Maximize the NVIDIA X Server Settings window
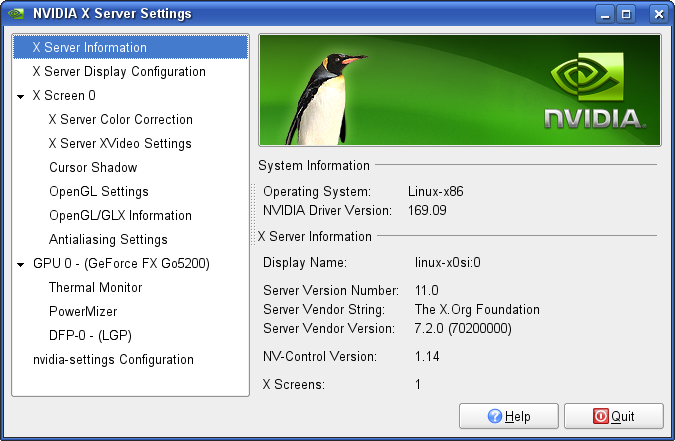The height and width of the screenshot is (441, 675). click(626, 14)
